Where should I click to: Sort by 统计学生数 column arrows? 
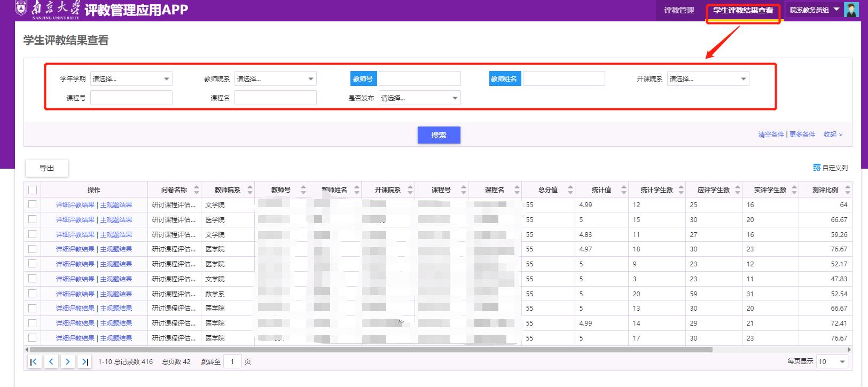pos(681,189)
